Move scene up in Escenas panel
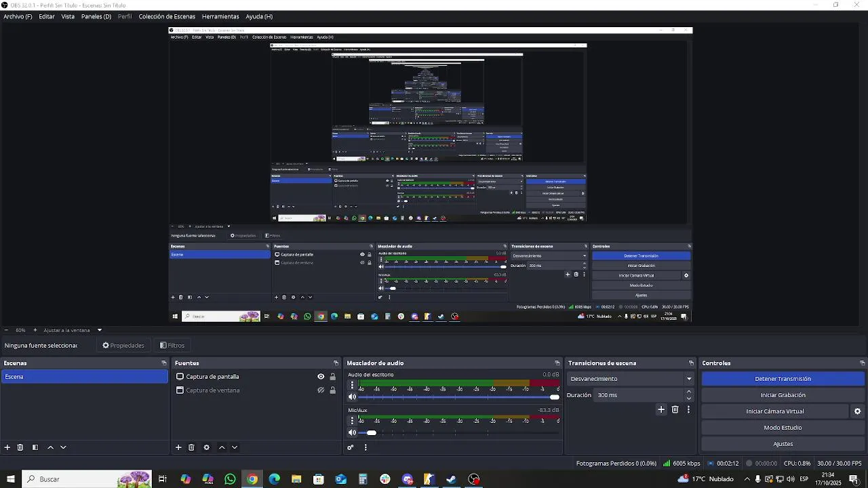Screen dimensions: 868x488 (x=50, y=447)
